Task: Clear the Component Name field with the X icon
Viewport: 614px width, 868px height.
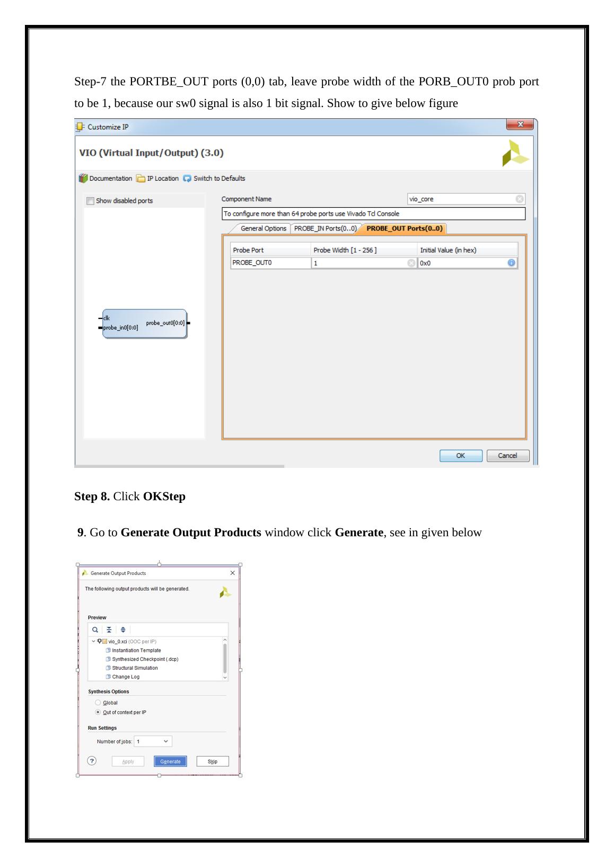Action: coord(520,199)
